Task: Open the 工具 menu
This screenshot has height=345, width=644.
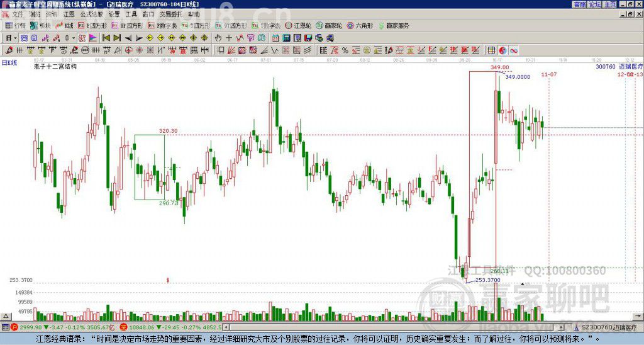Action: tap(131, 14)
